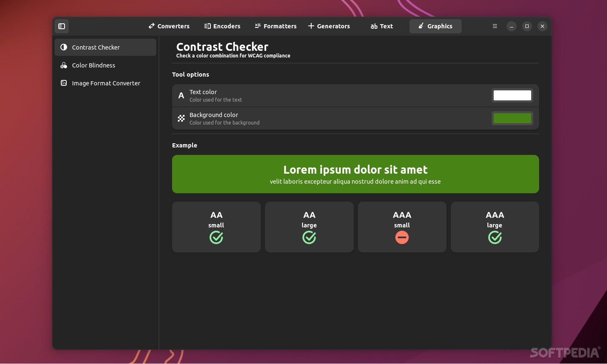Switch to the Text tab
The image size is (607, 364).
[381, 26]
